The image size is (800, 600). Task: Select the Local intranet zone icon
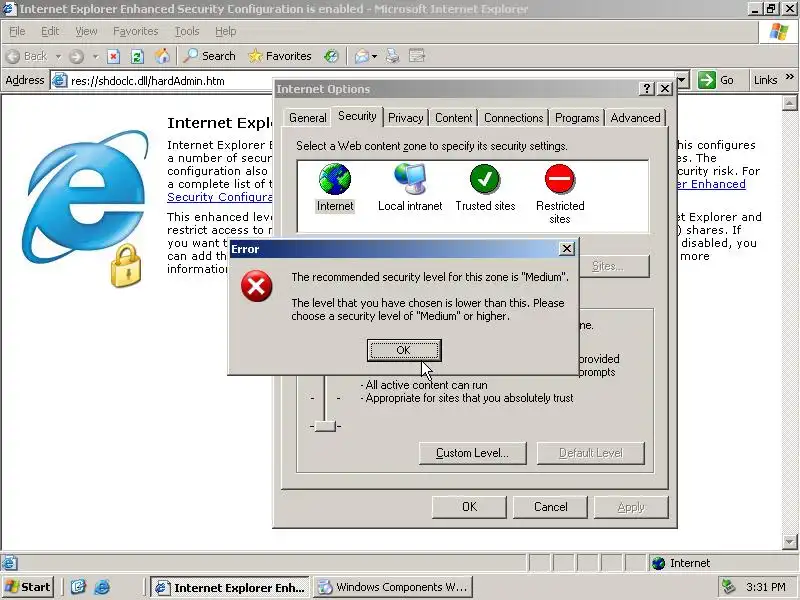point(410,187)
